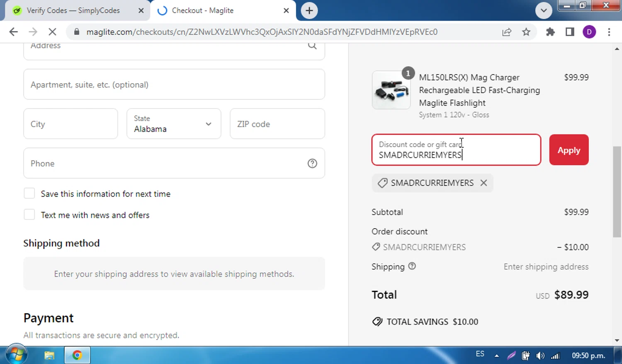622x364 pixels.
Task: Click the Payment heading
Action: 49,318
